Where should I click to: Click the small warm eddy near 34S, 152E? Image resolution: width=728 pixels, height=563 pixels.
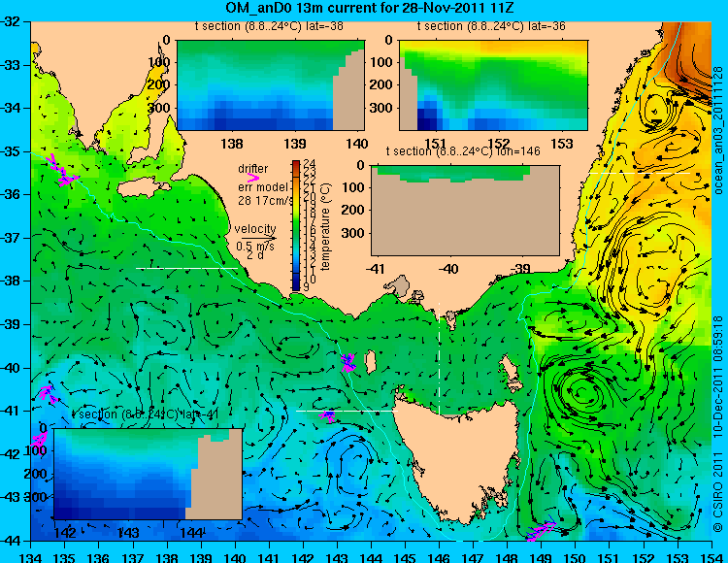(655, 111)
